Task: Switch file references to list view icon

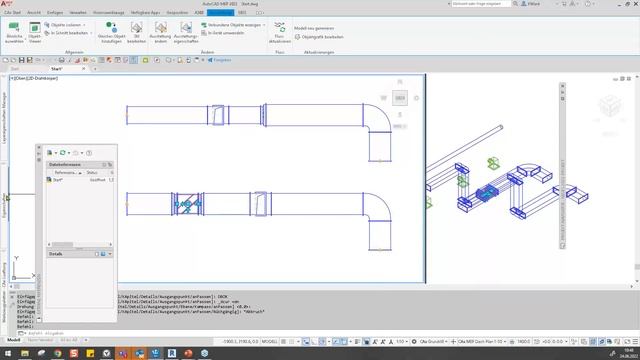Action: point(104,164)
